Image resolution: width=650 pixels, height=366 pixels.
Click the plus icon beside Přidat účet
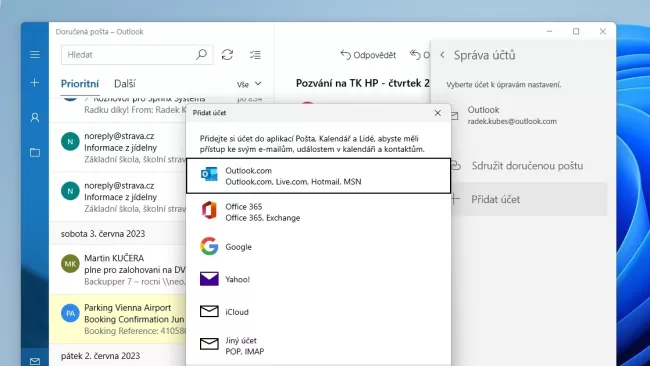(455, 199)
